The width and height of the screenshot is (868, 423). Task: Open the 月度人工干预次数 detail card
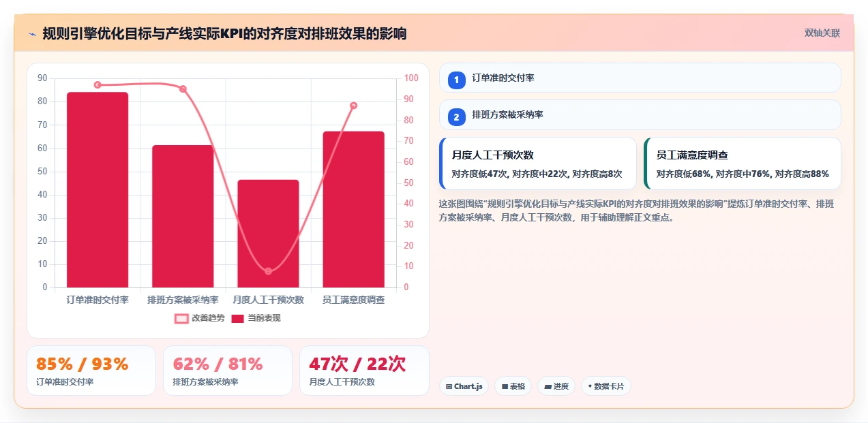538,163
